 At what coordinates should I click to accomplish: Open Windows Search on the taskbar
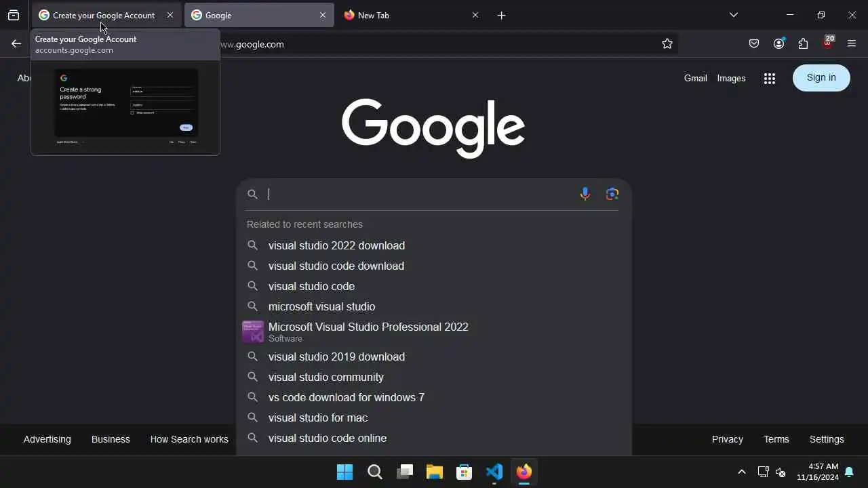tap(375, 472)
